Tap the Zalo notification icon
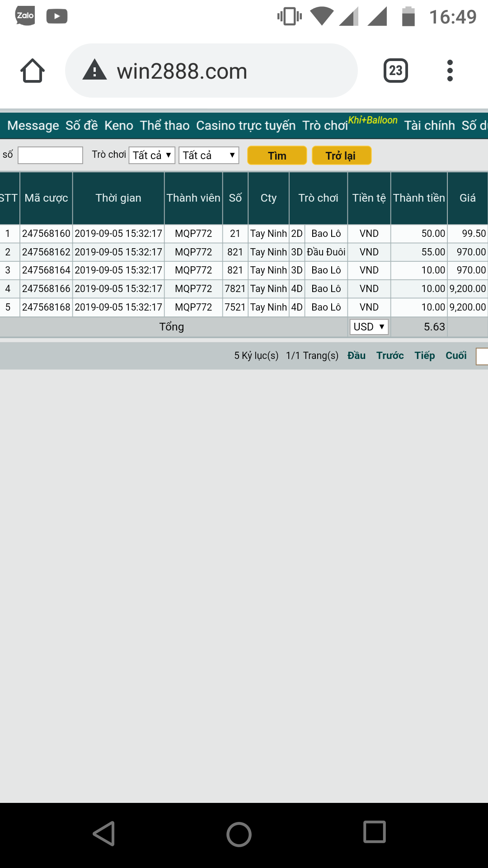The image size is (488, 868). (x=25, y=16)
